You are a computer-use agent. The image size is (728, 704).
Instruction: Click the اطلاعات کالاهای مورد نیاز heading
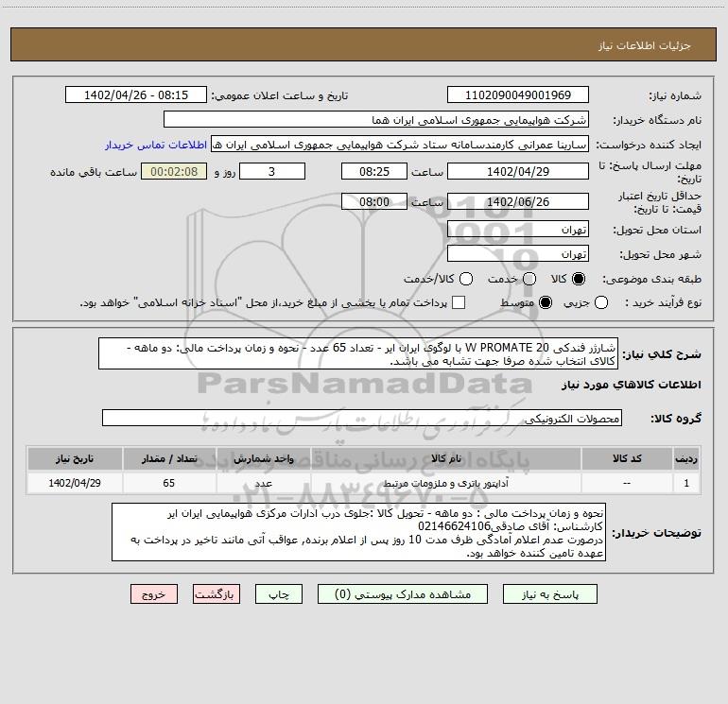[631, 385]
